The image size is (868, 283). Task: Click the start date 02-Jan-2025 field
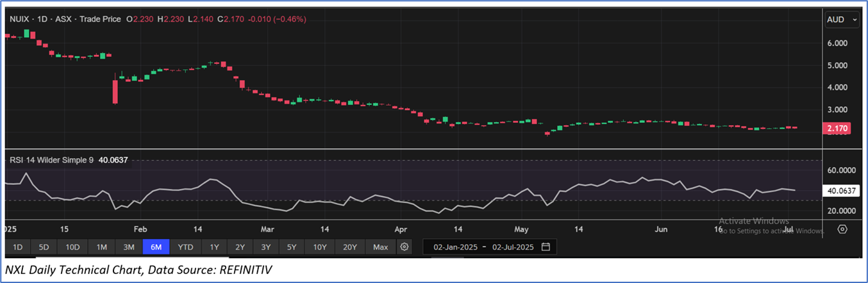pyautogui.click(x=455, y=247)
